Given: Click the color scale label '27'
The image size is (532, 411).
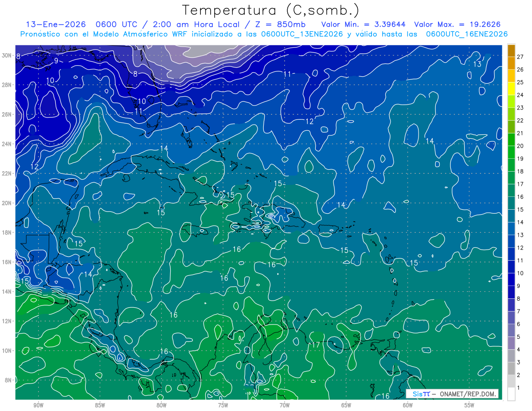Looking at the screenshot, I should pos(520,56).
